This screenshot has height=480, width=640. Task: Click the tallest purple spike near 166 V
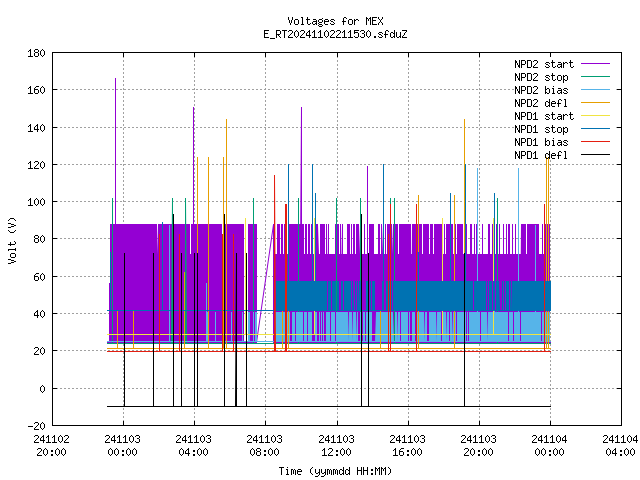pyautogui.click(x=116, y=151)
